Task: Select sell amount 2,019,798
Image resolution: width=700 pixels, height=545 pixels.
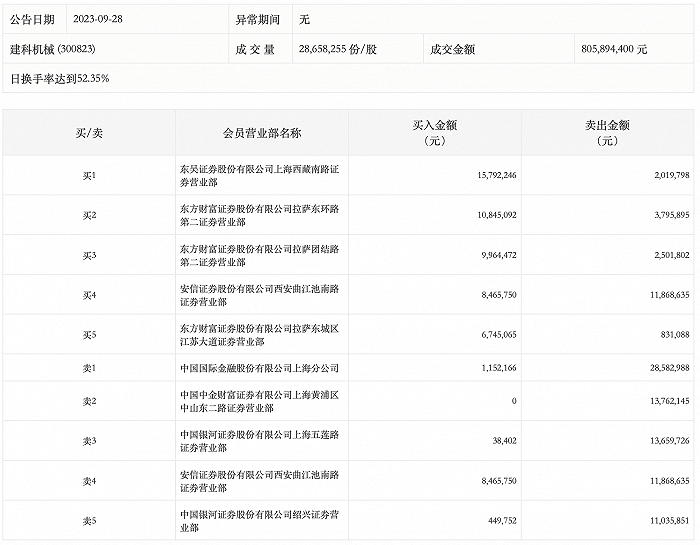Action: [672, 175]
